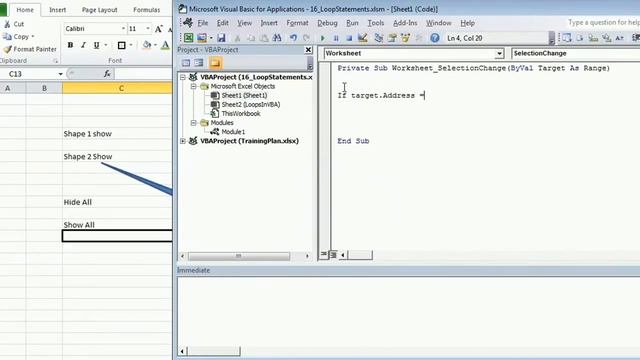This screenshot has height=360, width=640.
Task: Close the Project - VBAProject pane
Action: click(308, 50)
